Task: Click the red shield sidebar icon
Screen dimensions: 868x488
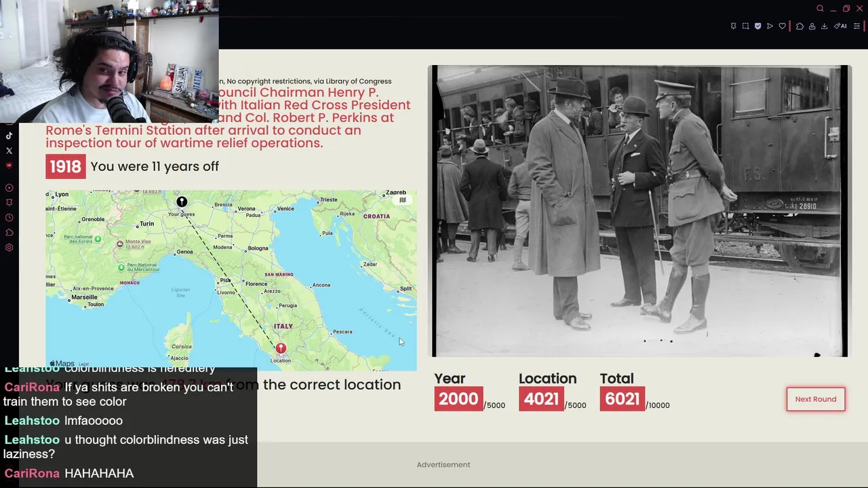Action: (9, 165)
